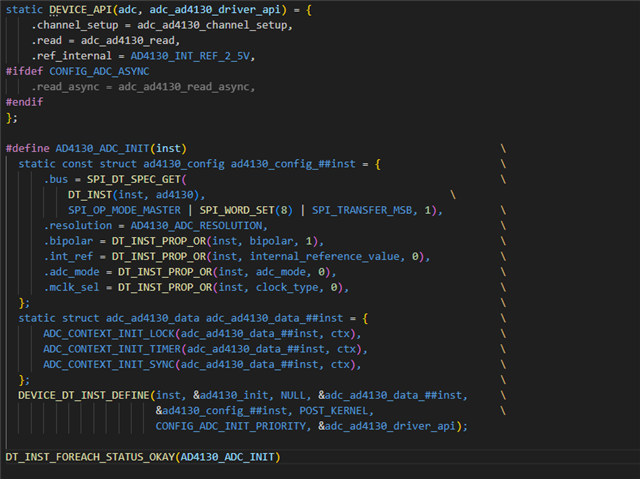Click CONFIG_ADC_ASYNC in the #ifdef line
The height and width of the screenshot is (479, 640).
click(x=99, y=71)
